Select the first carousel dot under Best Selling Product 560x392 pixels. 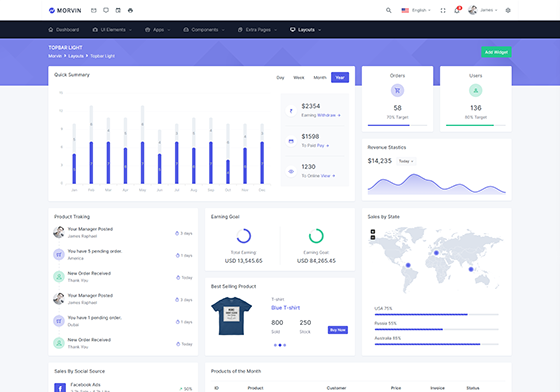point(275,345)
